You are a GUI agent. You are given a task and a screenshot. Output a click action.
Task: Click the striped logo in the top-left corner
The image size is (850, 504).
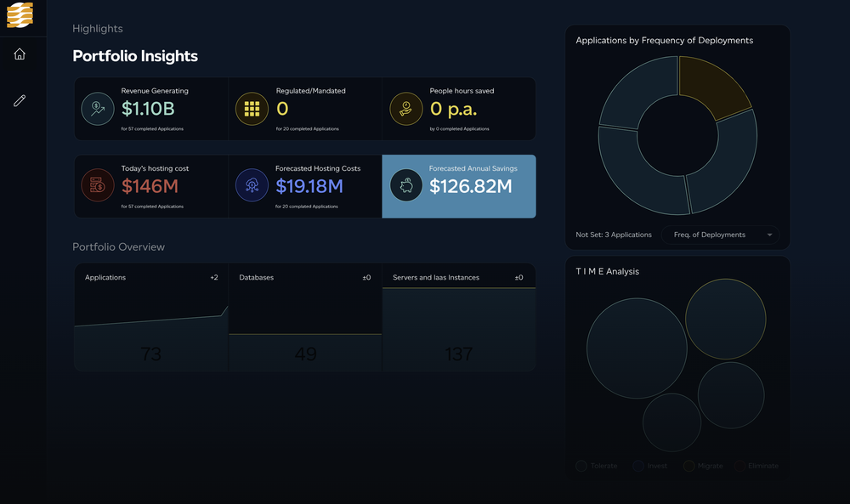coord(20,14)
